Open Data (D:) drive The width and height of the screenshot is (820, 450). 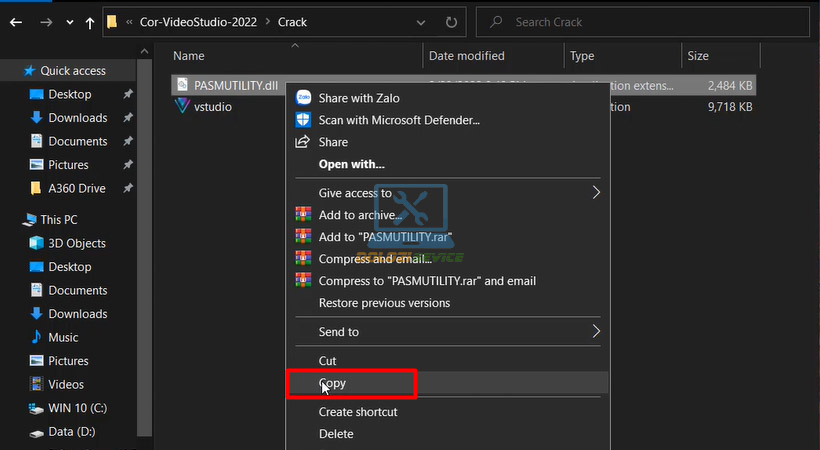click(72, 432)
